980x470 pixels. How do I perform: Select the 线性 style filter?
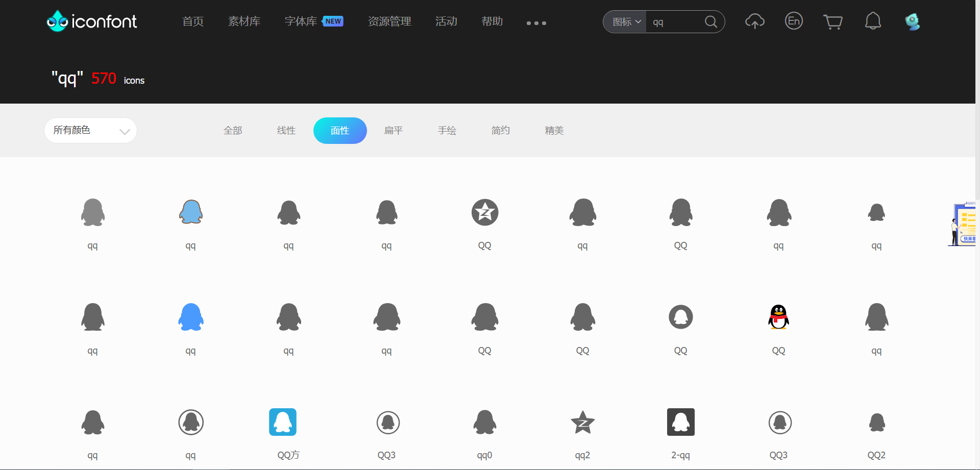286,131
